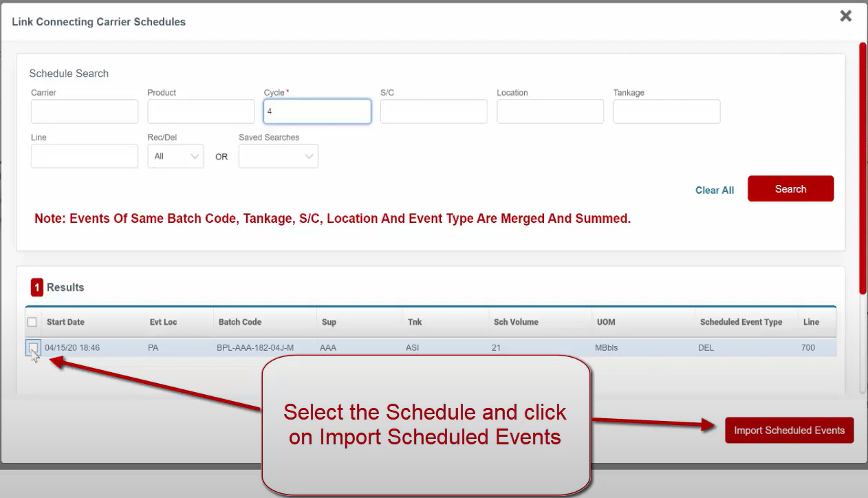Click the Scheduled Event Type column header
Image resolution: width=868 pixels, height=498 pixels.
coord(741,322)
